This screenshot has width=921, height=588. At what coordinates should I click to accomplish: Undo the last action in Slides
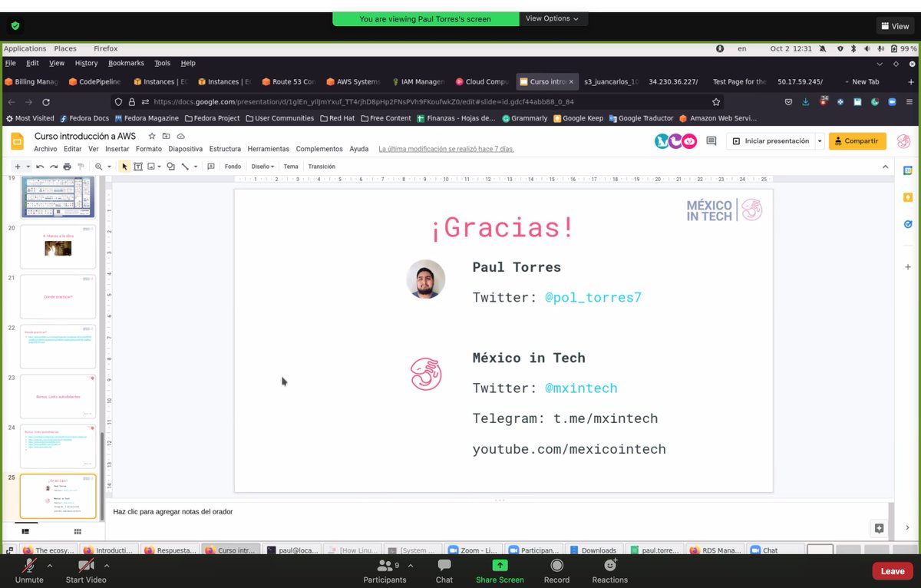point(40,167)
